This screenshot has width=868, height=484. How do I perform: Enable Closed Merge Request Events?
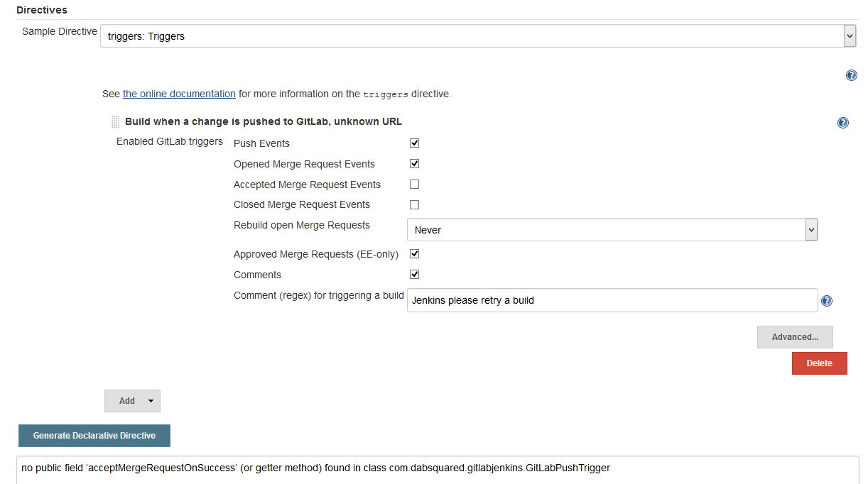tap(415, 204)
